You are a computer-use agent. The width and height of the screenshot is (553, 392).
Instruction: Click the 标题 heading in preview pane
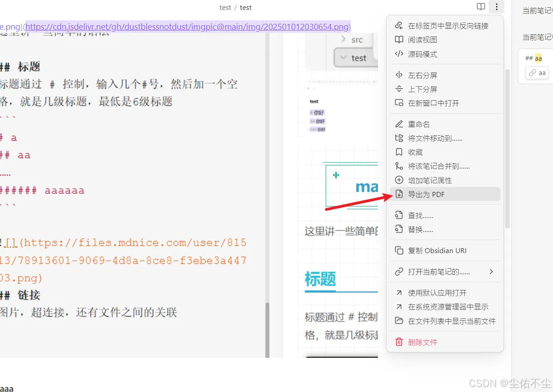tap(320, 279)
